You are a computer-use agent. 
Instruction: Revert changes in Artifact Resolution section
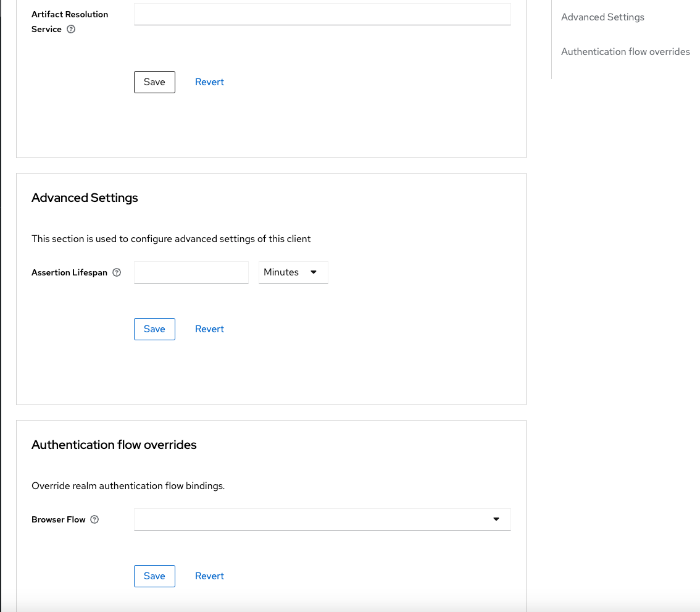click(x=209, y=82)
